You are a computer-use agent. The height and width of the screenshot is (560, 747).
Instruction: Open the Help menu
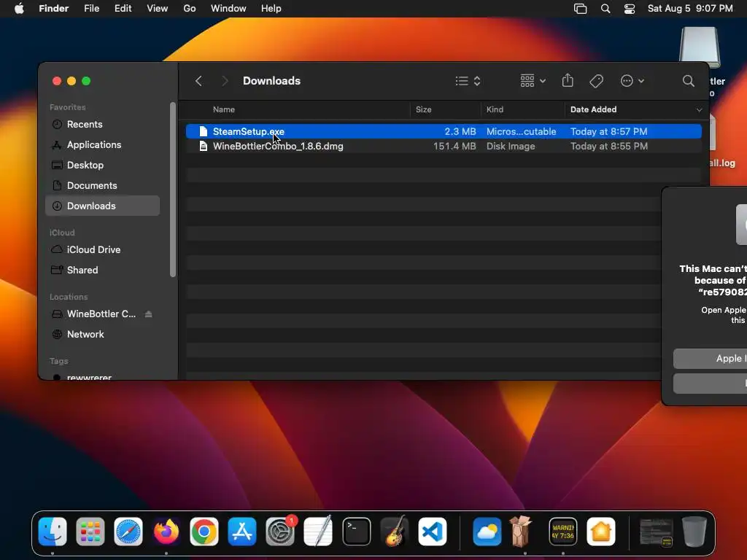pos(271,9)
